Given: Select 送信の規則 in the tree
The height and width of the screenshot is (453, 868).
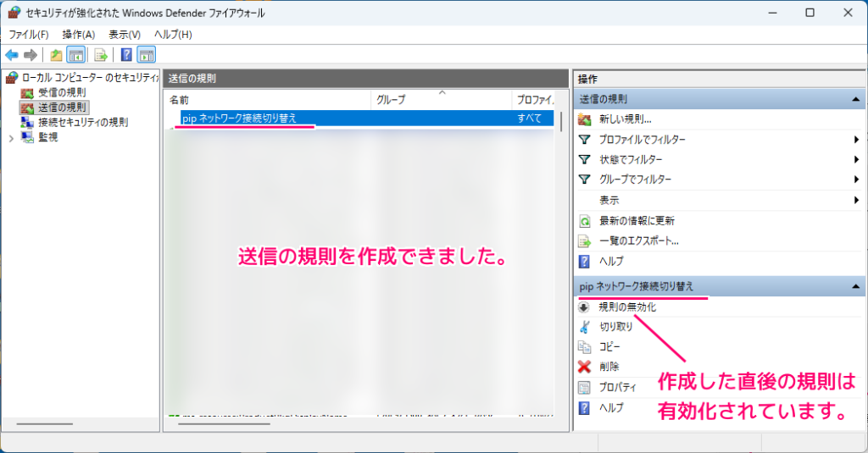Looking at the screenshot, I should click(x=62, y=108).
